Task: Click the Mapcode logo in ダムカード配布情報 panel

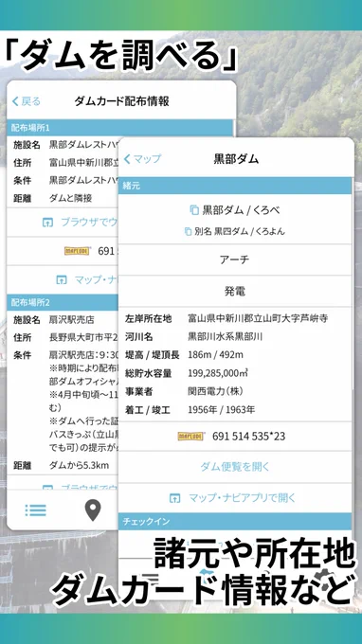Action: coord(78,251)
